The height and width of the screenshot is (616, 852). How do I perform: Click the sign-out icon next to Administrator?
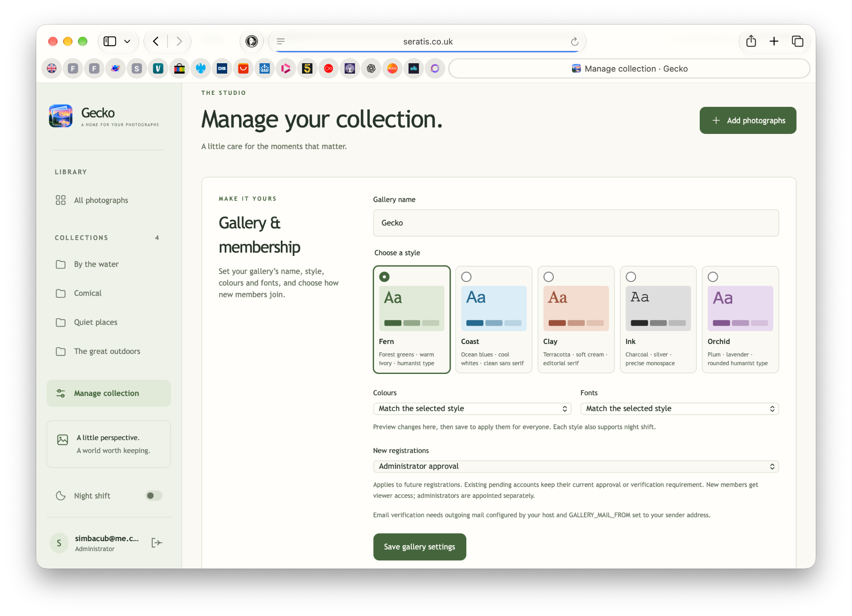click(x=157, y=542)
